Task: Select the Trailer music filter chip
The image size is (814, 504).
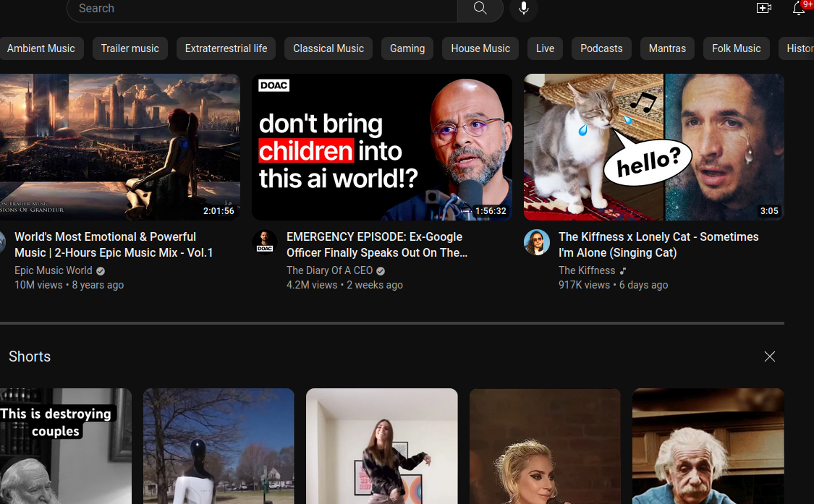Action: click(130, 48)
